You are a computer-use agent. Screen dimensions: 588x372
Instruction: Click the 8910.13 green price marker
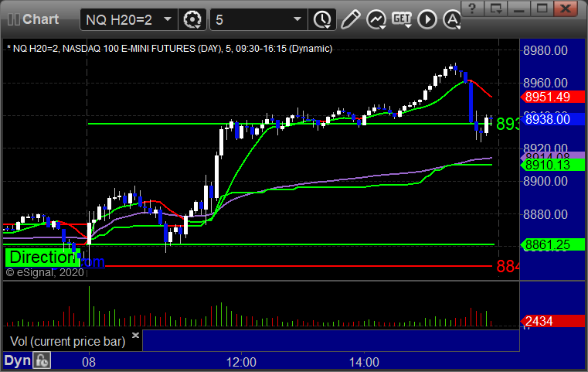[552, 165]
